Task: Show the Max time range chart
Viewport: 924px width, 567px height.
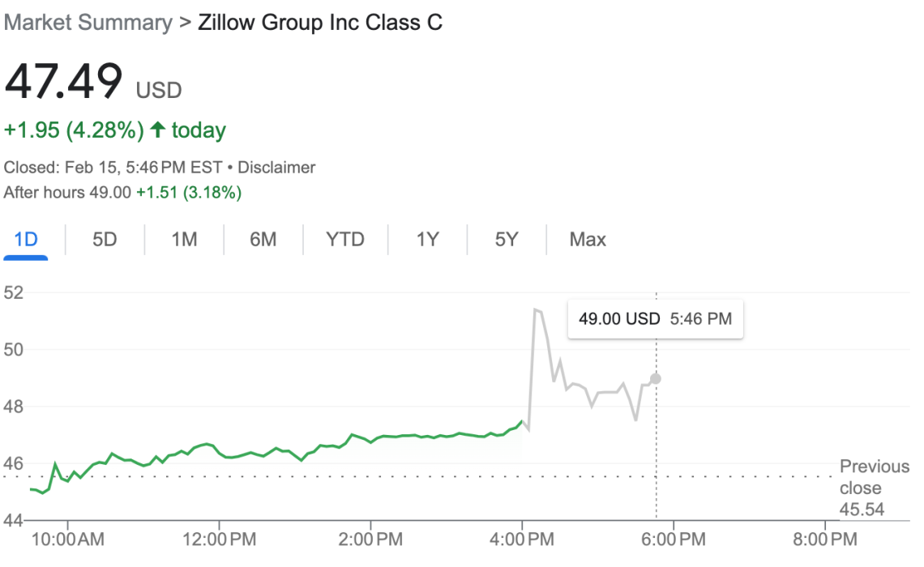Action: (x=588, y=240)
